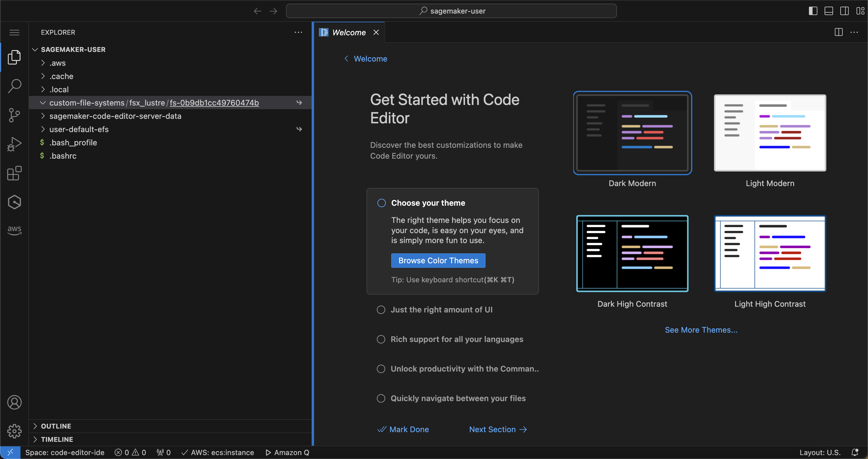Open the AWS toolkit panel icon

(14, 230)
